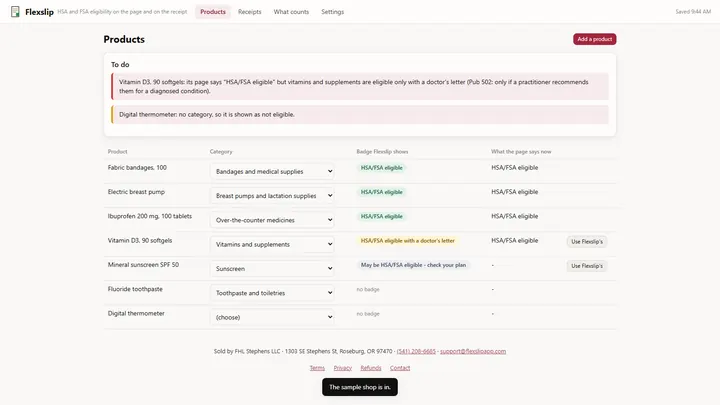Click the HSA/FSA eligible badge for Ibuprofen

[381, 216]
